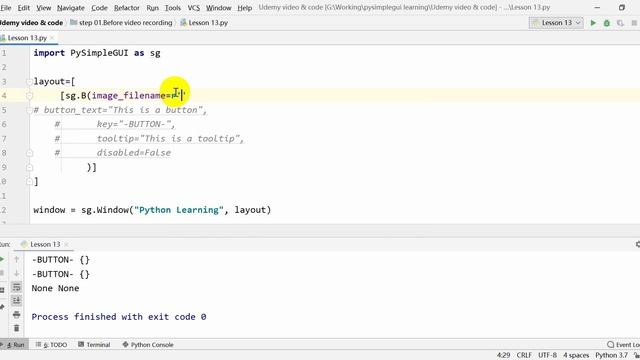Open the Terminal tool window
This screenshot has width=640, height=360.
coord(94,345)
